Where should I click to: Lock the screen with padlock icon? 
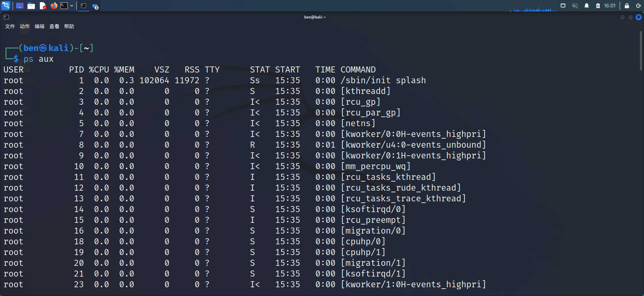(x=627, y=6)
